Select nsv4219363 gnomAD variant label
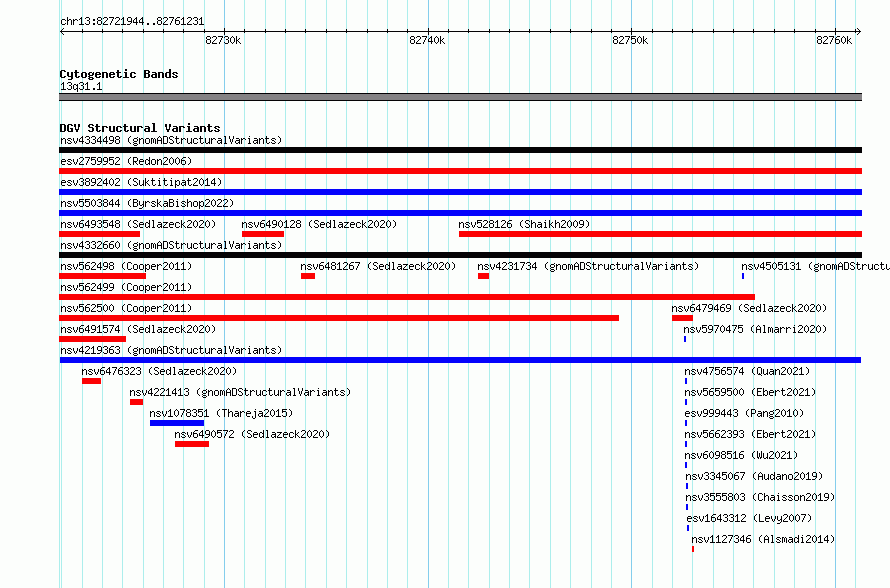890x588 pixels. point(171,350)
